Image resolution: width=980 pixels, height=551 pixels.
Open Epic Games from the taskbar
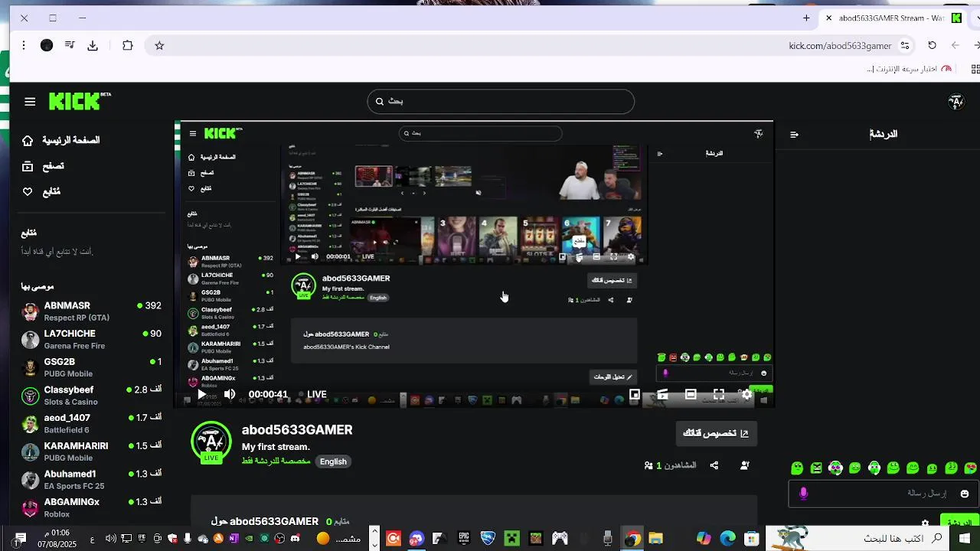click(464, 539)
